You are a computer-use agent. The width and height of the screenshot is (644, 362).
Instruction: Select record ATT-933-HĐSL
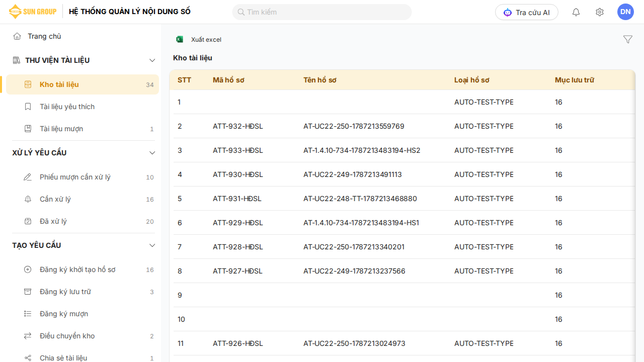pos(238,150)
